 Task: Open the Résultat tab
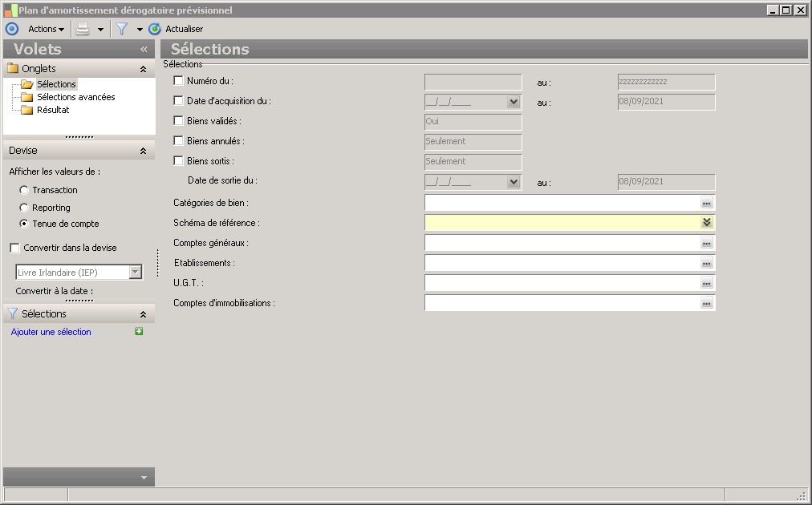(x=53, y=110)
